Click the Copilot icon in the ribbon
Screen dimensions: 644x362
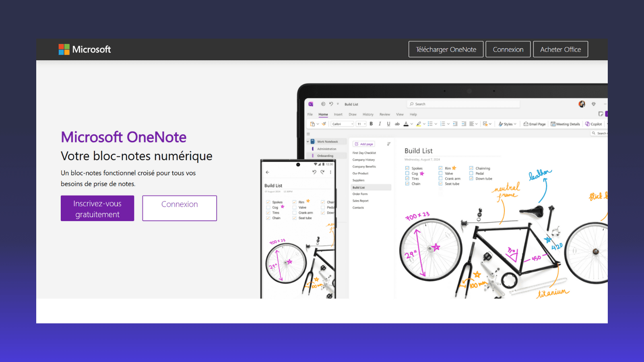594,124
